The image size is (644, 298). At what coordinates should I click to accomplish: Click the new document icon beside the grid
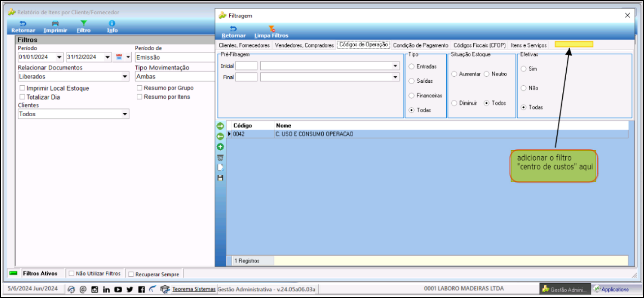(x=220, y=167)
